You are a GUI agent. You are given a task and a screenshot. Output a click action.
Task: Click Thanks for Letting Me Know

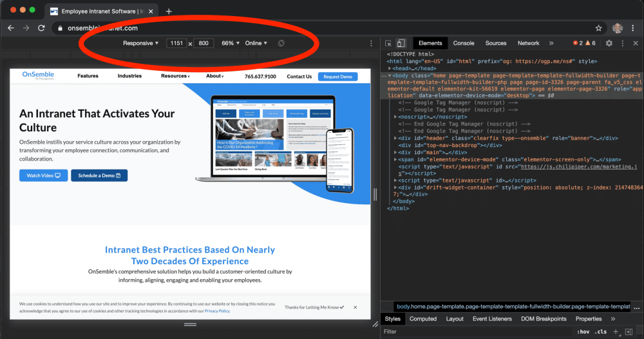(x=314, y=307)
